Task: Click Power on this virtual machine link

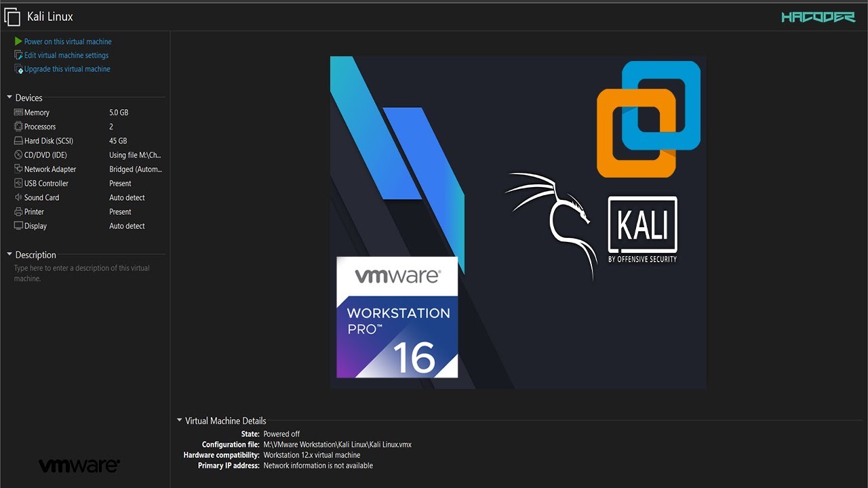Action: (68, 41)
